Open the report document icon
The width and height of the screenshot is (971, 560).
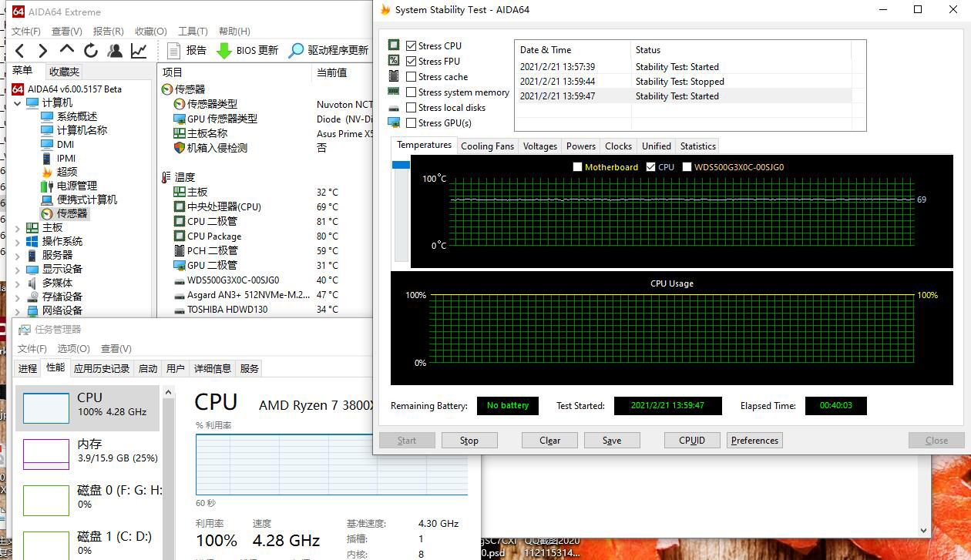click(173, 51)
